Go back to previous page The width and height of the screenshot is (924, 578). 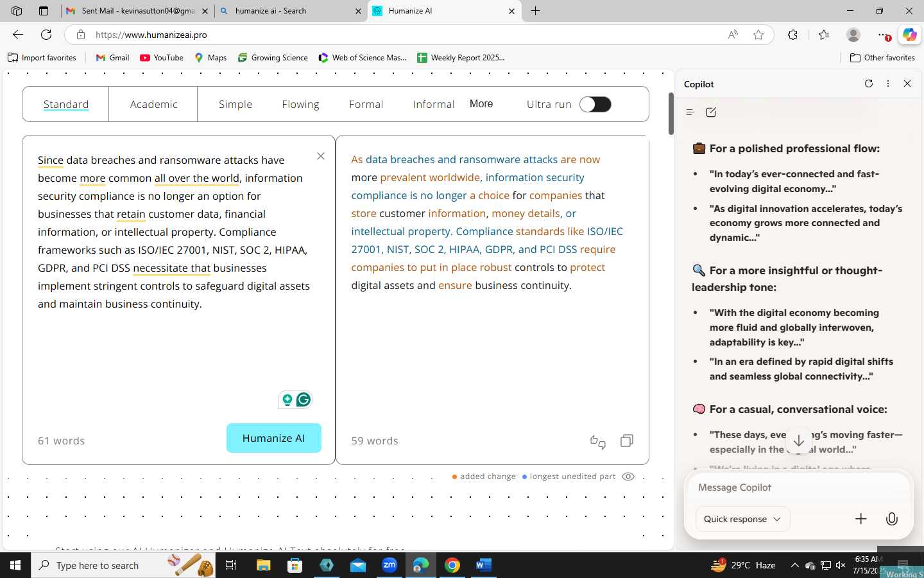(18, 35)
